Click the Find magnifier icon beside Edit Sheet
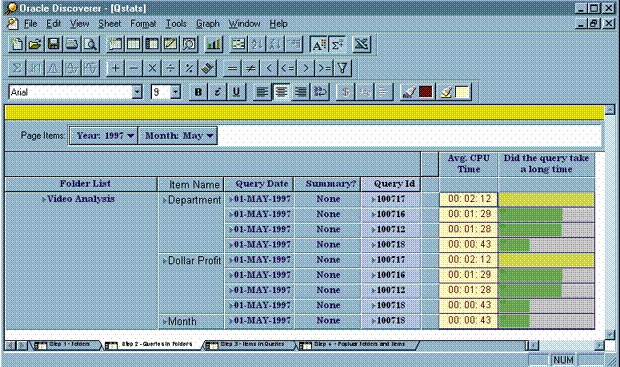The width and height of the screenshot is (620, 367). [x=189, y=44]
